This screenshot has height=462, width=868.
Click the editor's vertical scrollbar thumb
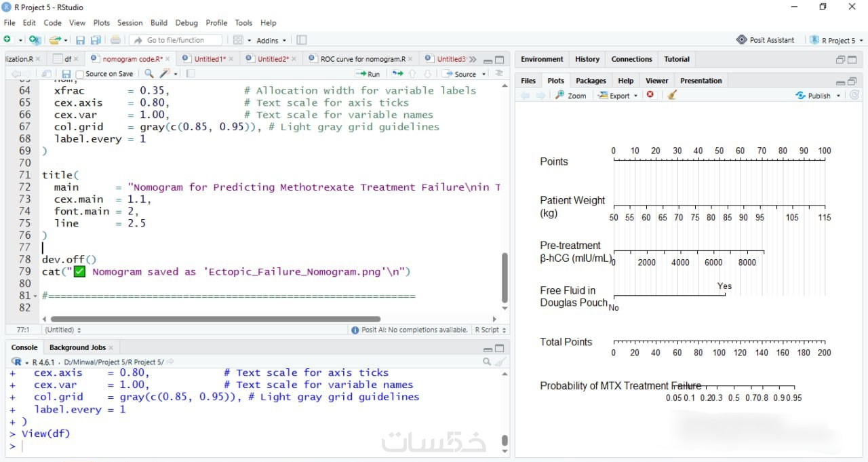tap(505, 277)
